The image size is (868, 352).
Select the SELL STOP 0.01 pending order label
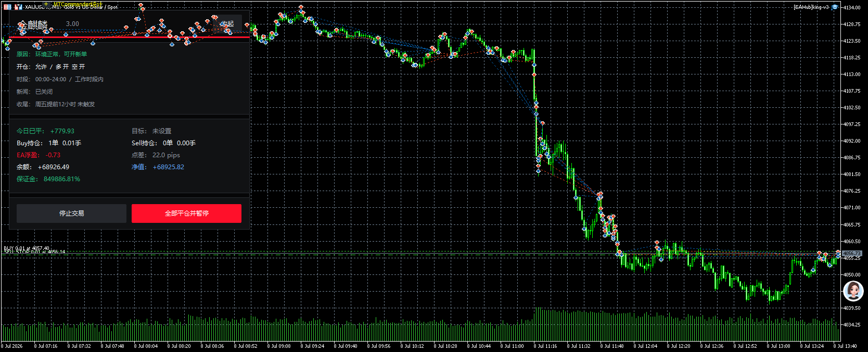34,252
